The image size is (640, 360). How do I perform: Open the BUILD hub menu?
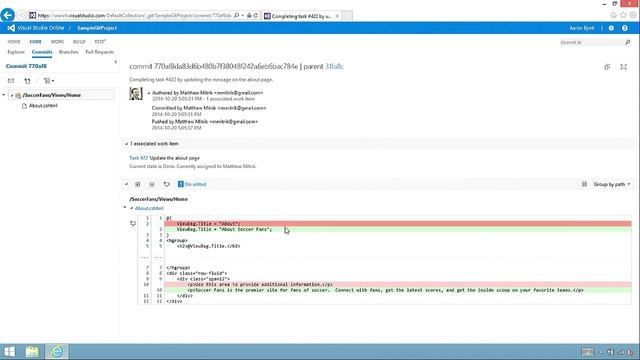79,42
